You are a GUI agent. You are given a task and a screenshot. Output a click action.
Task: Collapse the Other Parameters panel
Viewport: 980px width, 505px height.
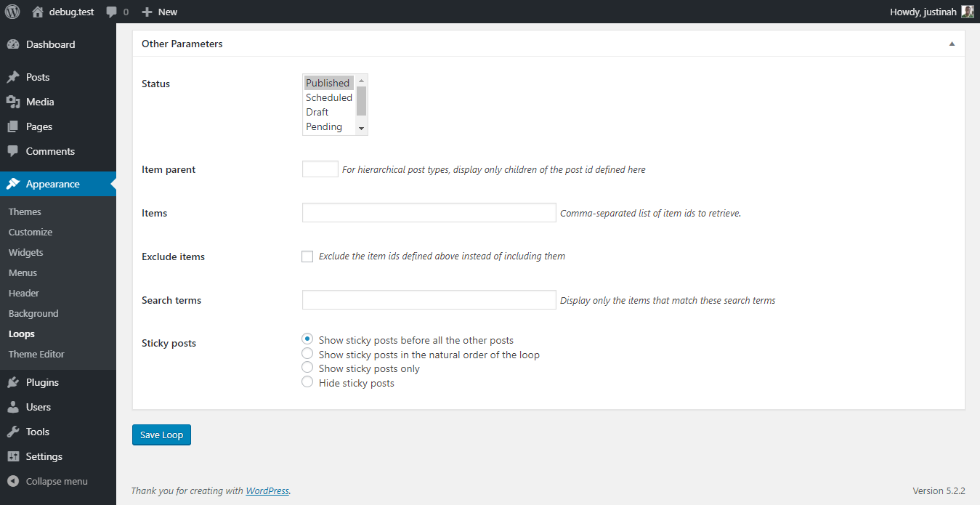(x=952, y=44)
